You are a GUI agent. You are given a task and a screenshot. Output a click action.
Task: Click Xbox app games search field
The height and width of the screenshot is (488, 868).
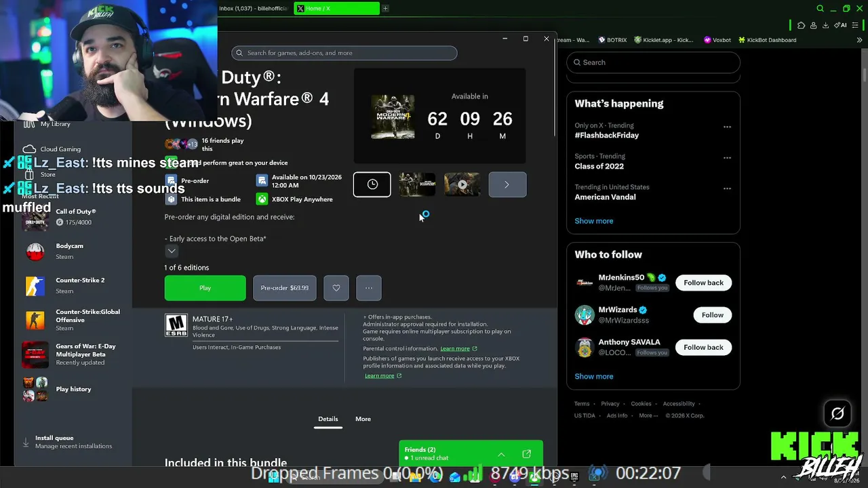(344, 53)
